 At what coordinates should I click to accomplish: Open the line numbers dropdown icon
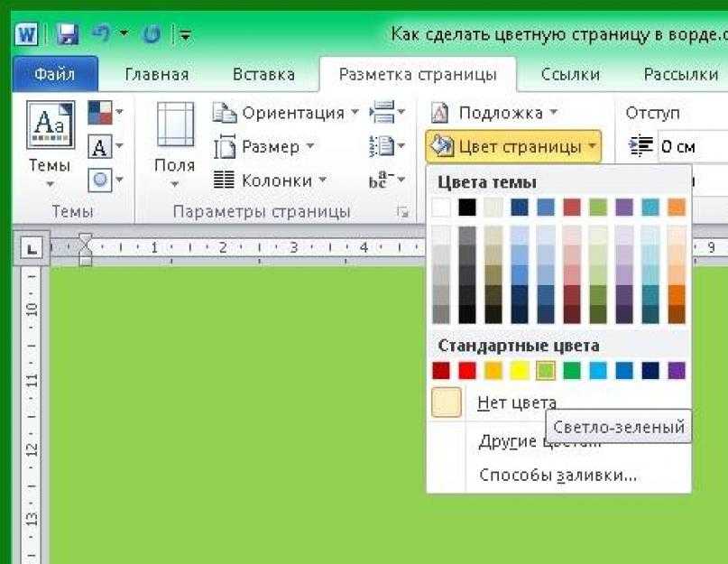(x=387, y=146)
